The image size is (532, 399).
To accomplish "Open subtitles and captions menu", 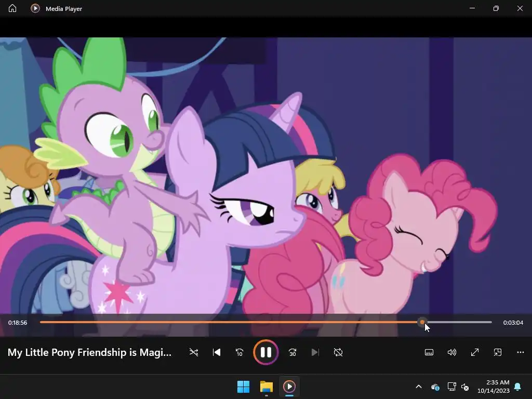I will tap(429, 352).
